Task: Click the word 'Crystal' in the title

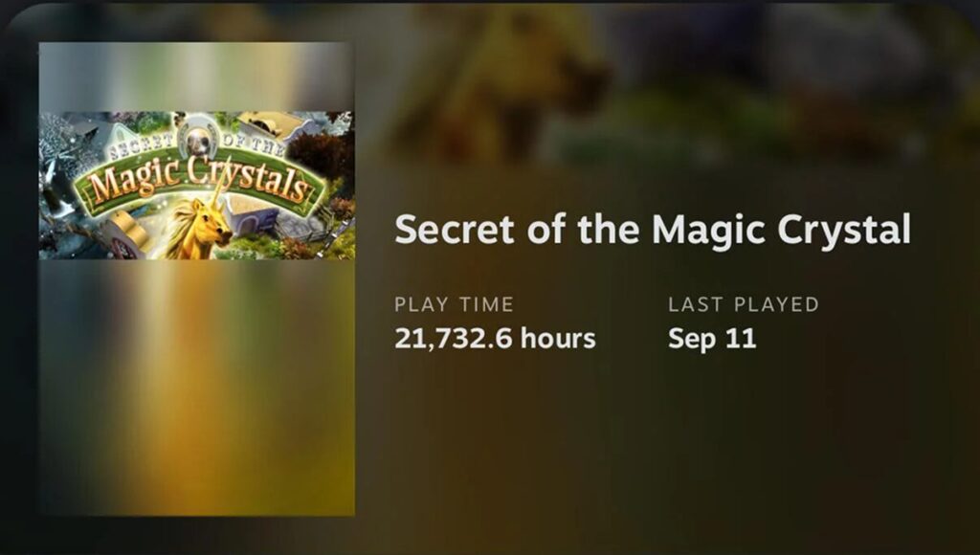Action: tap(844, 230)
